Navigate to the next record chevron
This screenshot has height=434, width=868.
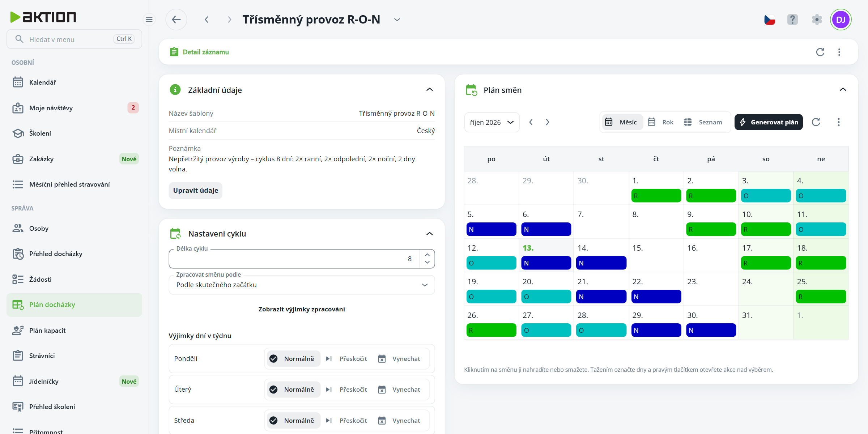(229, 20)
